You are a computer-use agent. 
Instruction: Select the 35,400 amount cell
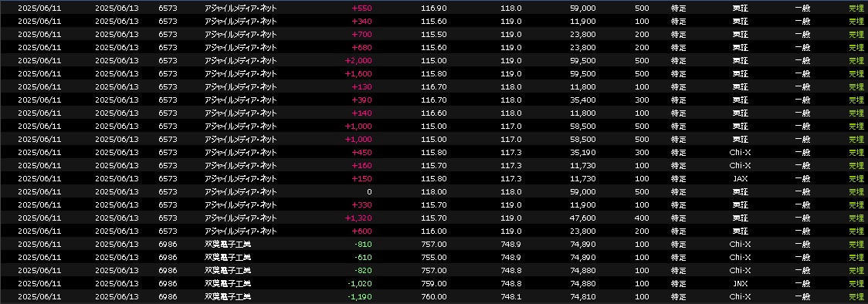click(x=584, y=100)
